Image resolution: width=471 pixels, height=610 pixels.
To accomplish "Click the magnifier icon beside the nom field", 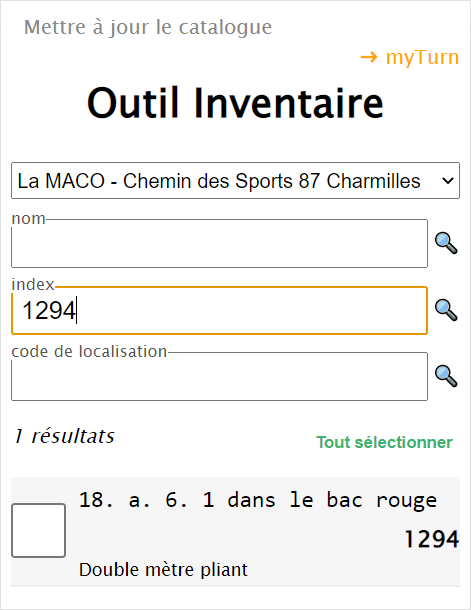I will pos(446,243).
